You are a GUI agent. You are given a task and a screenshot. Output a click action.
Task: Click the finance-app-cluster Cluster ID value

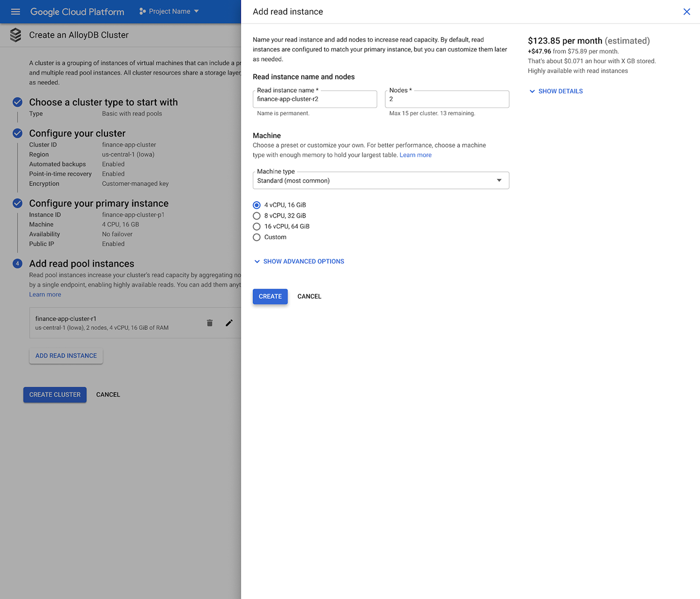pos(129,145)
